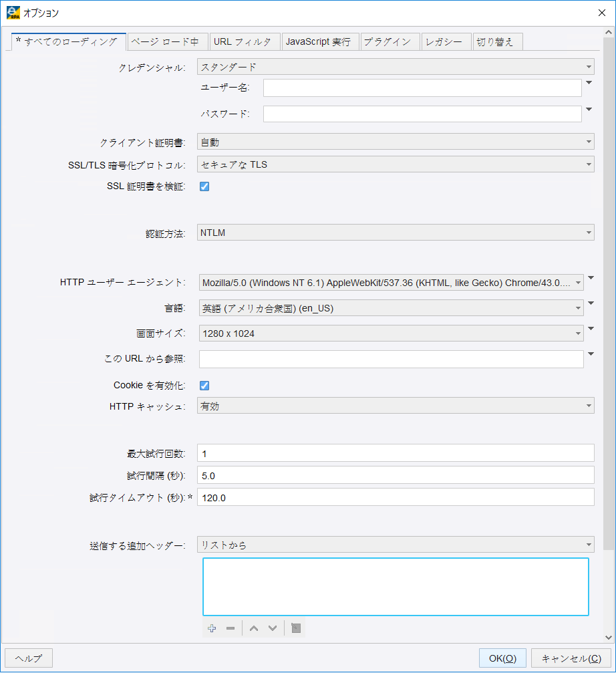Remove the selected header entry
616x673 pixels.
tap(230, 628)
